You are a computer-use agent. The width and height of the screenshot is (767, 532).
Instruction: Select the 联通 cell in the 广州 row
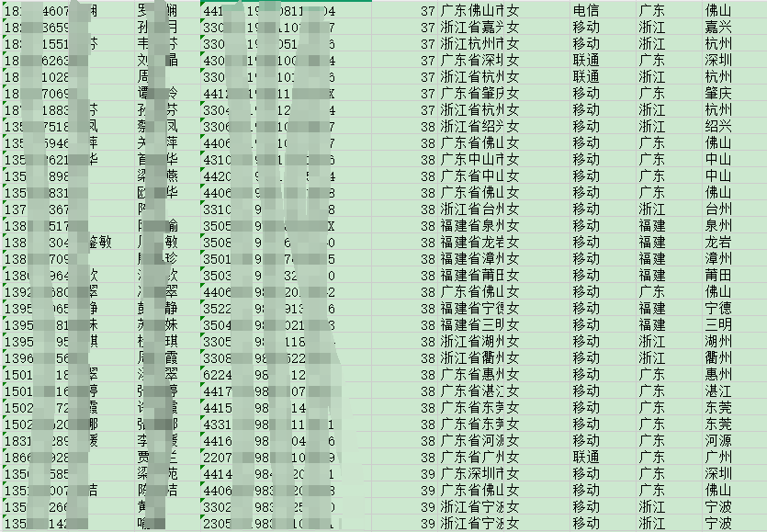[x=586, y=458]
